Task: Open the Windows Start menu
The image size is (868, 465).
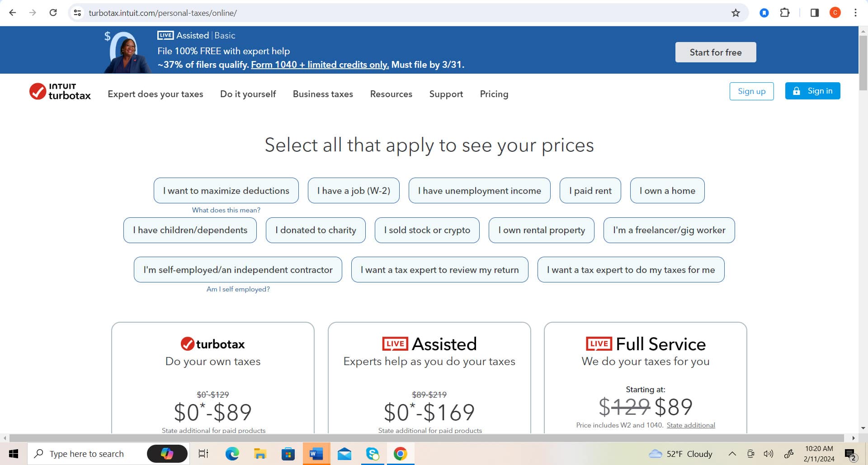Action: pyautogui.click(x=14, y=454)
